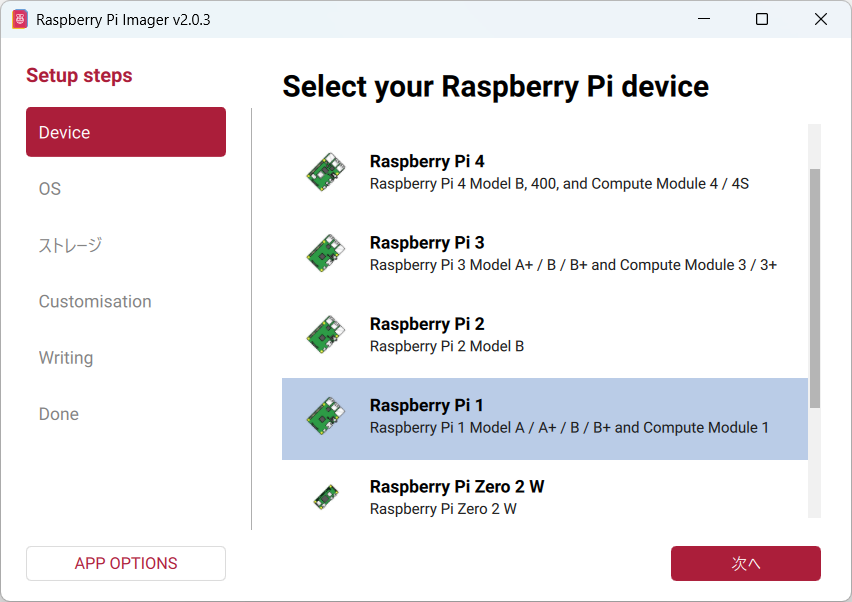Screen dimensions: 852x602
Task: Select the Writing step in sidebar
Action: click(66, 358)
